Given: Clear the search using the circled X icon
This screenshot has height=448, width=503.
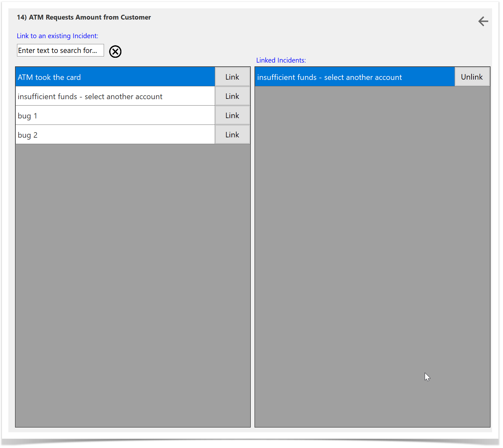Looking at the screenshot, I should [115, 51].
